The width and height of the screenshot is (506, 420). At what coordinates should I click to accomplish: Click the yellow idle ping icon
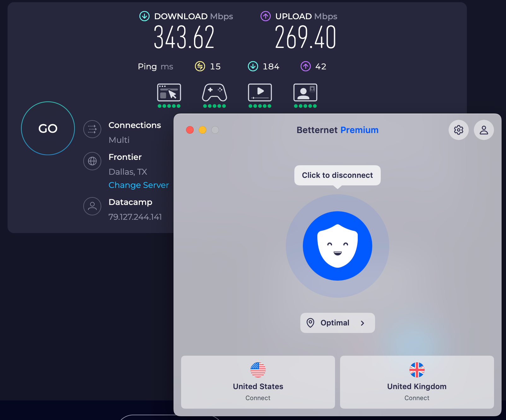click(200, 66)
